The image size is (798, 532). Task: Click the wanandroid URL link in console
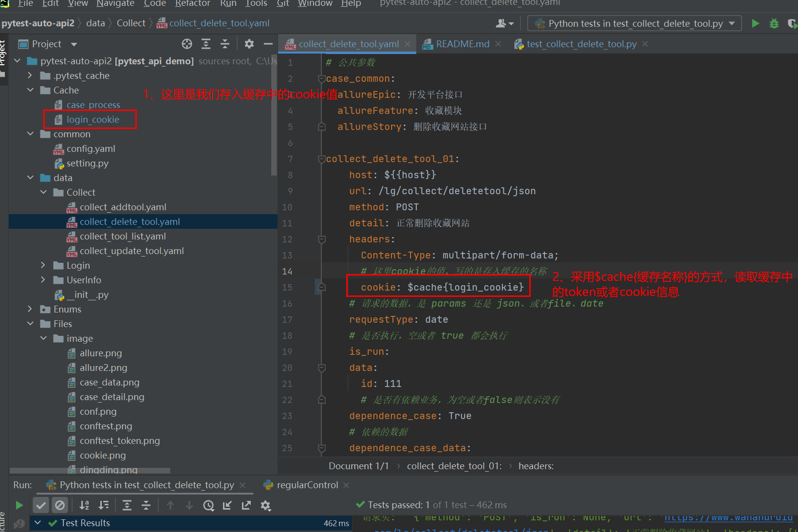point(728,518)
